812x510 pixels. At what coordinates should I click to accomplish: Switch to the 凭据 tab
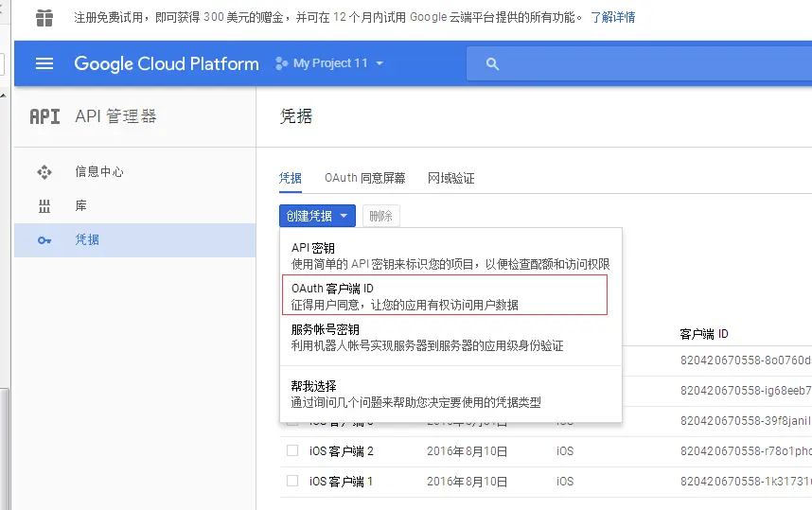tap(290, 179)
